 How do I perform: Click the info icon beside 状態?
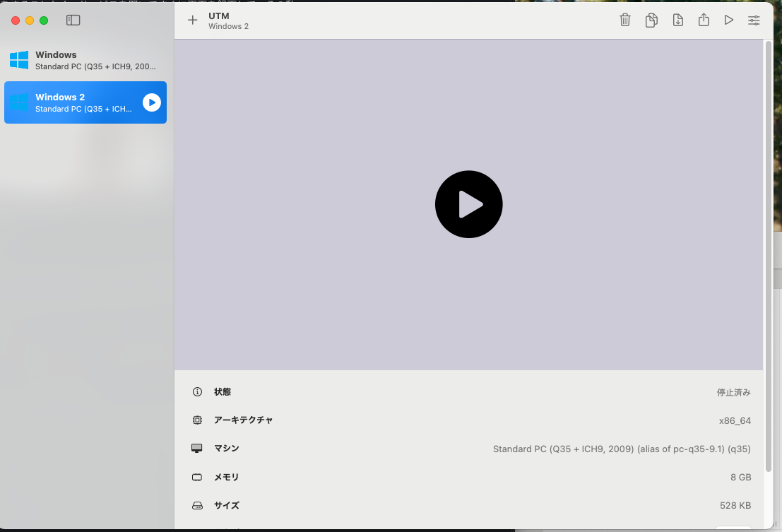(x=197, y=392)
